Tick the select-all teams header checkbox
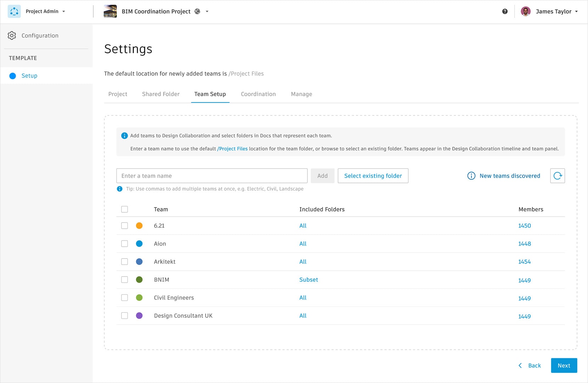This screenshot has width=588, height=383. click(x=124, y=209)
